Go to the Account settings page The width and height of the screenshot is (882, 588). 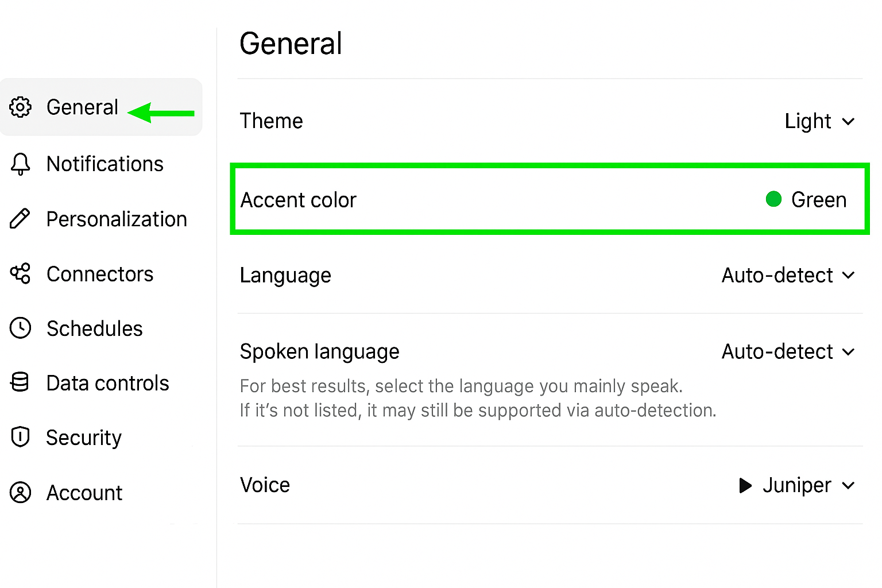[x=84, y=492]
